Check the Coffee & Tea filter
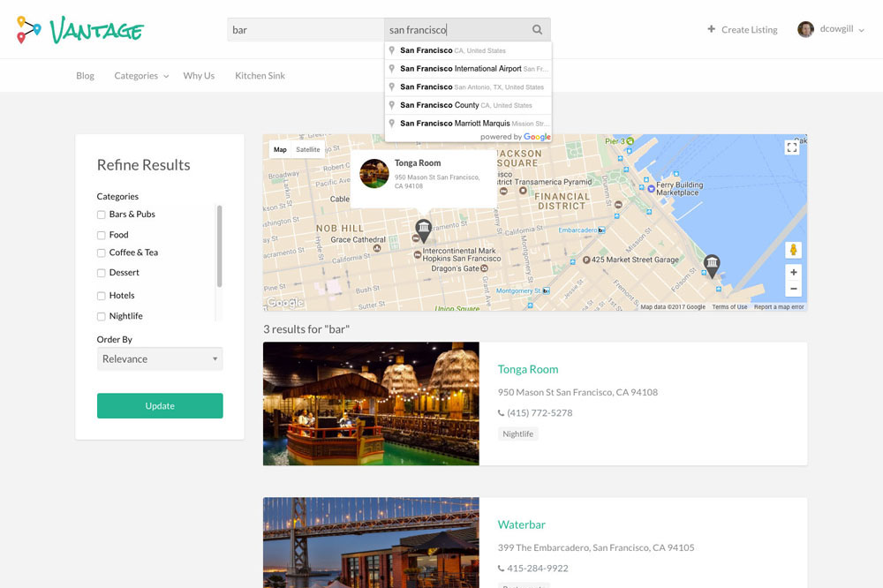This screenshot has height=588, width=883. tap(101, 253)
